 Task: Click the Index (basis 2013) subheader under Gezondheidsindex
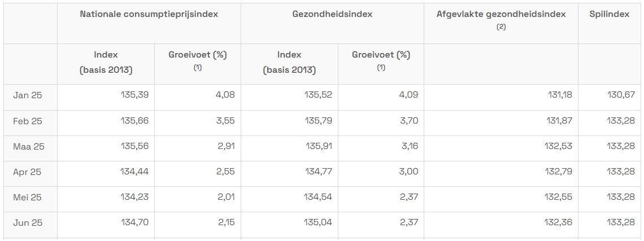tap(289, 63)
